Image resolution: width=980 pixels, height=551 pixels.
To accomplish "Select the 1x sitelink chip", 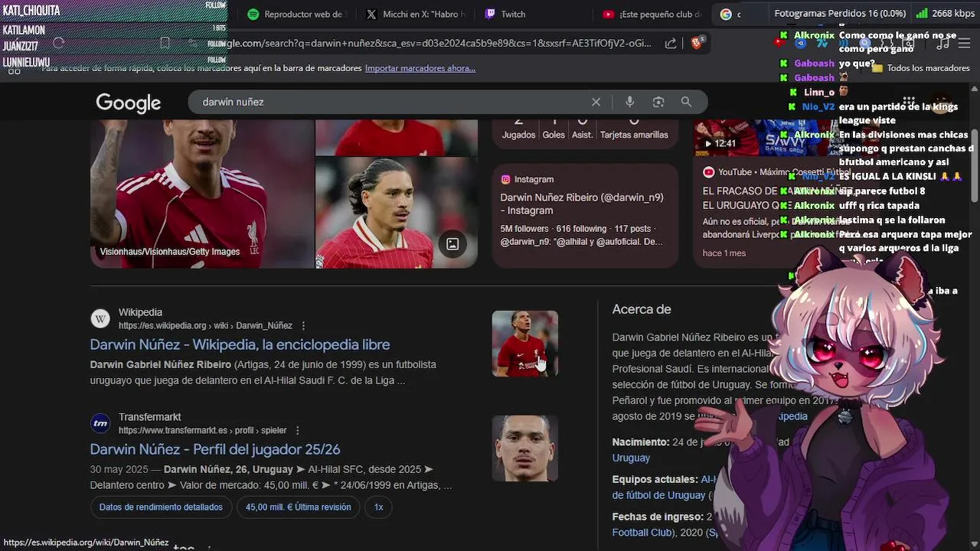I will tap(378, 507).
